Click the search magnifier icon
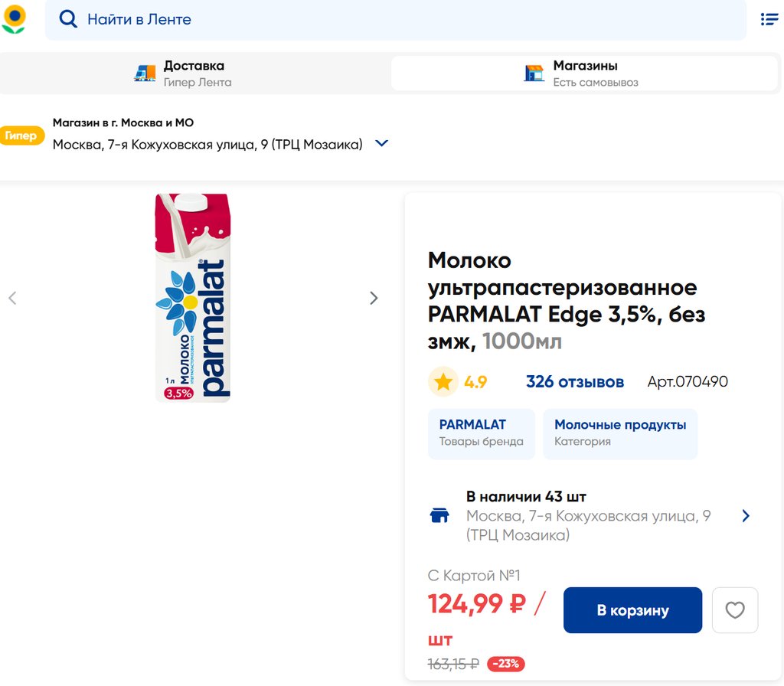Viewport: 784px width, 686px height. pos(68,19)
